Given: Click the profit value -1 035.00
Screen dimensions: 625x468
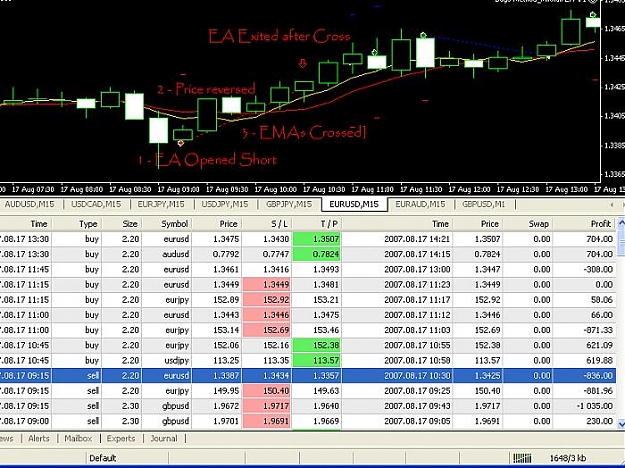Looking at the screenshot, I should (595, 406).
